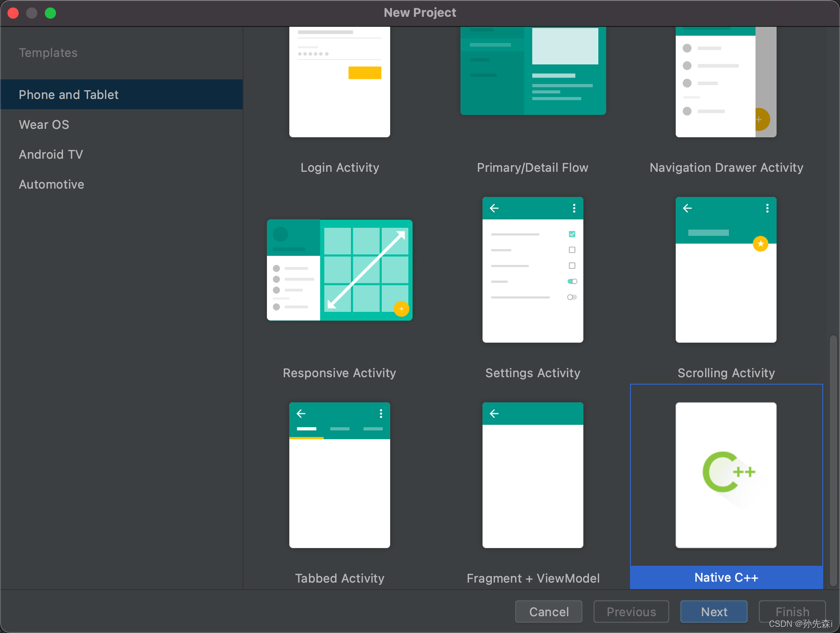Viewport: 840px width, 633px height.
Task: Choose the Responsive Activity template image
Action: [340, 270]
